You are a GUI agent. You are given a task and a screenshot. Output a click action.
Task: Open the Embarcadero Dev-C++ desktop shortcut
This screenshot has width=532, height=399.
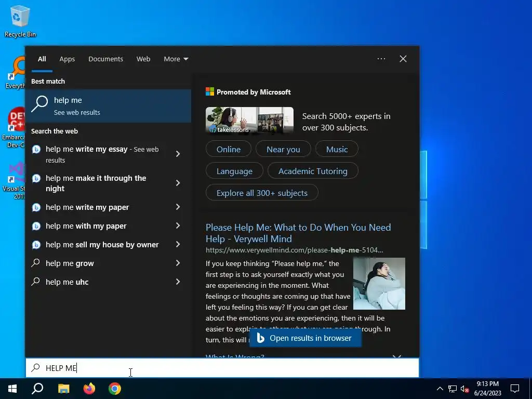click(14, 128)
